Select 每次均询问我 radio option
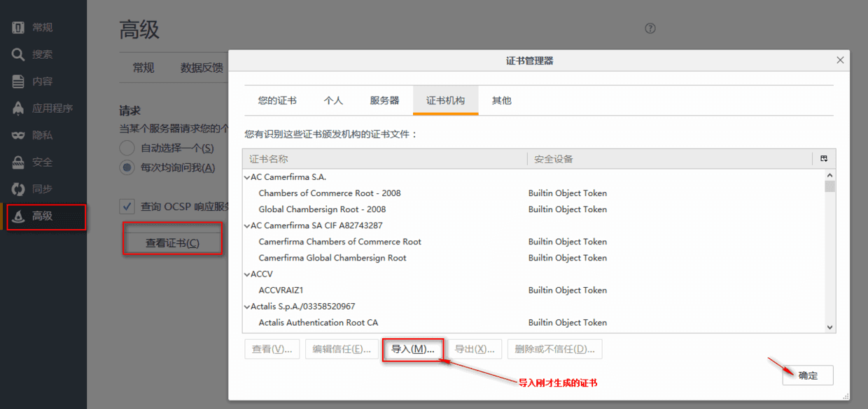868x409 pixels. pos(127,167)
